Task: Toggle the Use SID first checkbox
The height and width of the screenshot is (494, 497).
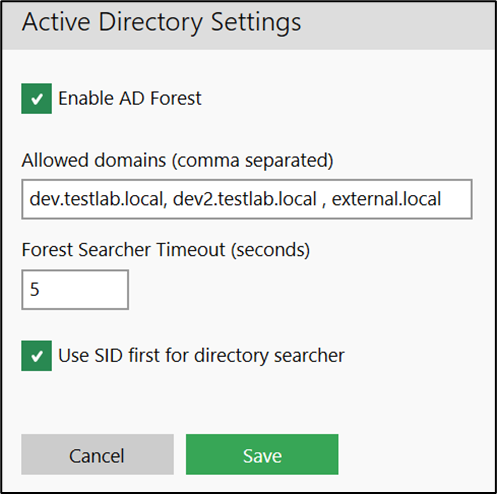Action: 36,356
